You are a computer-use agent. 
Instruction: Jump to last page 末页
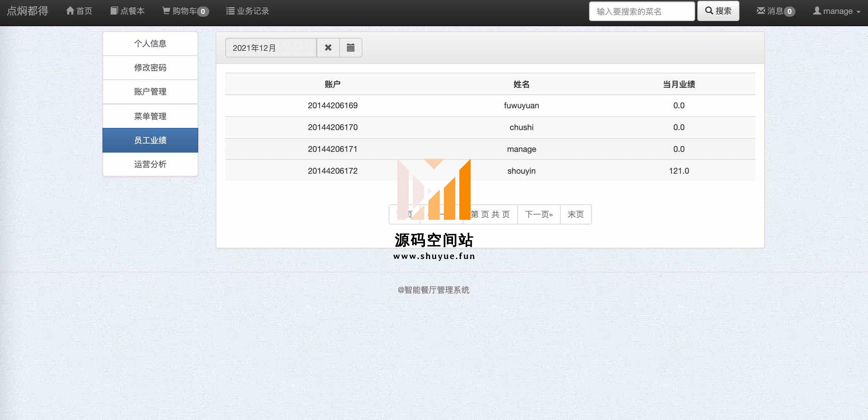[576, 214]
